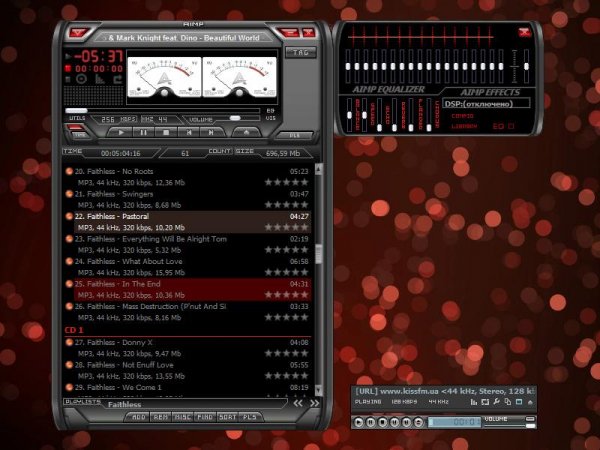
Task: Open the ADD playlist menu
Action: (139, 417)
